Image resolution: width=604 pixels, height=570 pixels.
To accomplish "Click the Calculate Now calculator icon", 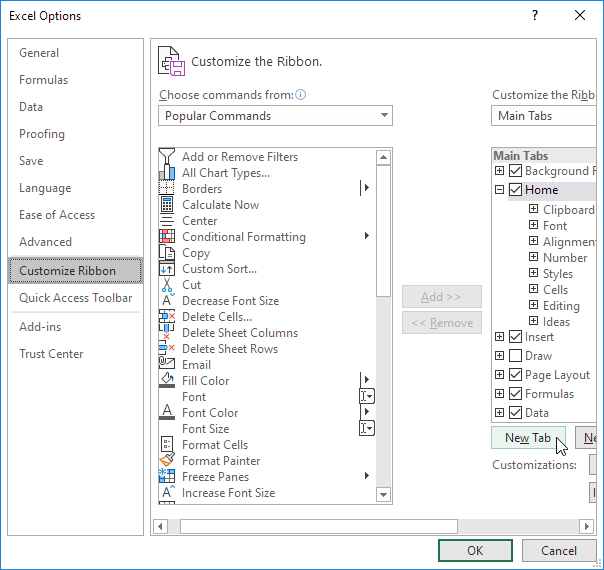I will (167, 205).
